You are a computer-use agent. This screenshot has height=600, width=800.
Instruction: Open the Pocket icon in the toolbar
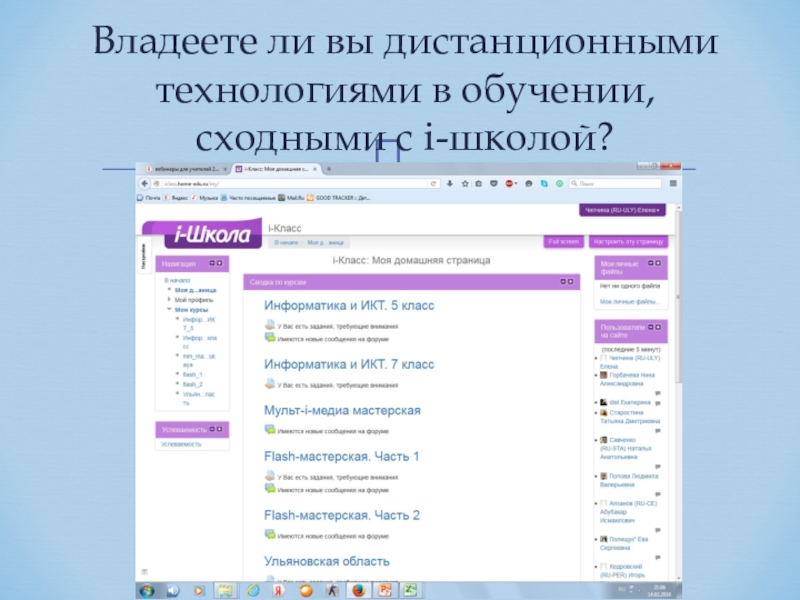493,184
